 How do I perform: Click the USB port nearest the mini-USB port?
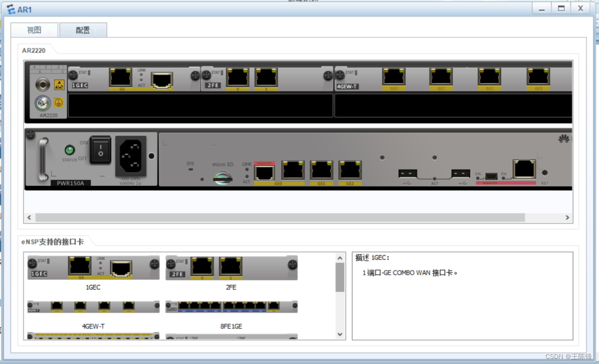(x=461, y=174)
